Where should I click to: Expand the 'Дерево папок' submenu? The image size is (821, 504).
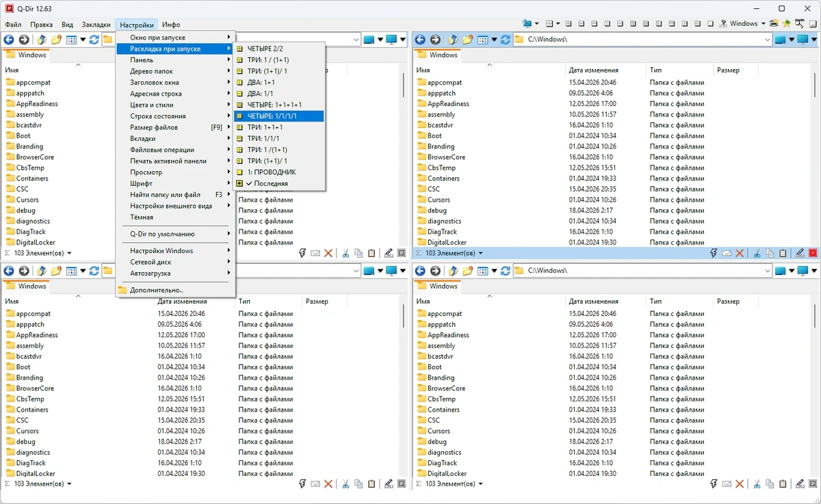tap(175, 71)
